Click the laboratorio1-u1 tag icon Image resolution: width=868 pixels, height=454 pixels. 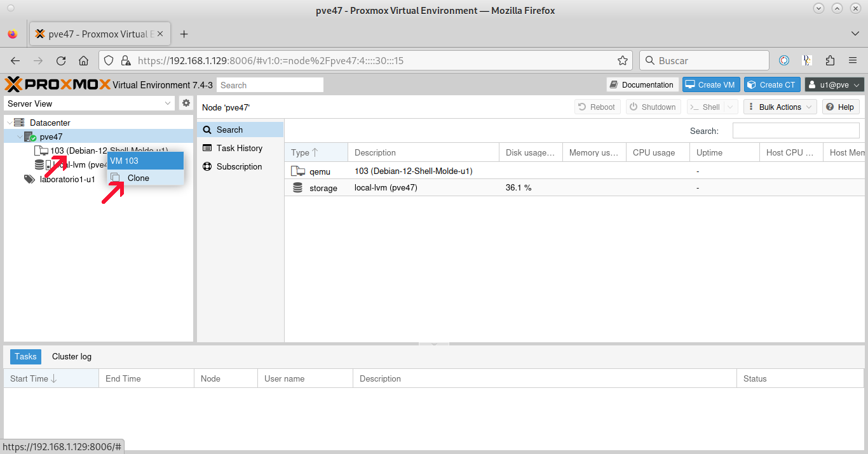[x=29, y=179]
